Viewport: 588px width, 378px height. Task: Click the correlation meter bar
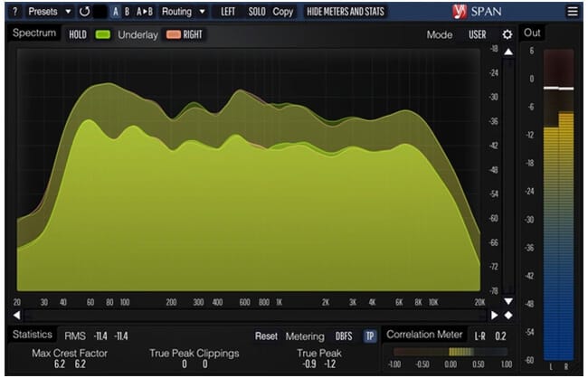tap(450, 352)
